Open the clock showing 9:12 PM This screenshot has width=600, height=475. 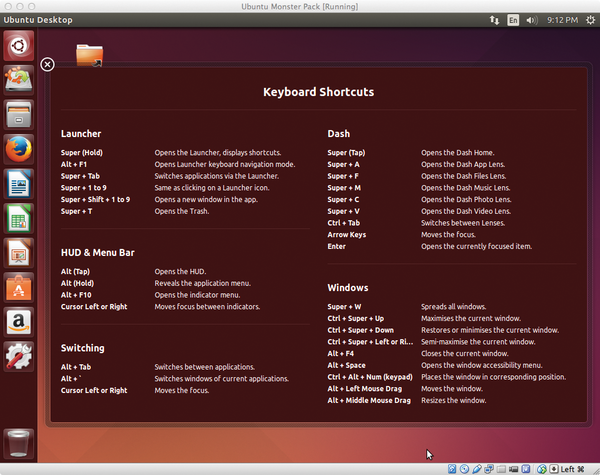click(562, 20)
